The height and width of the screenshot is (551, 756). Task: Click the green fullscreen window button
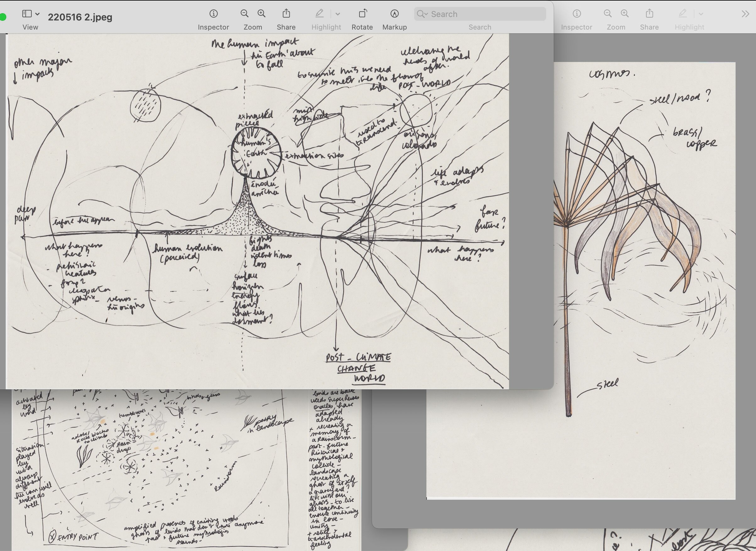[3, 17]
